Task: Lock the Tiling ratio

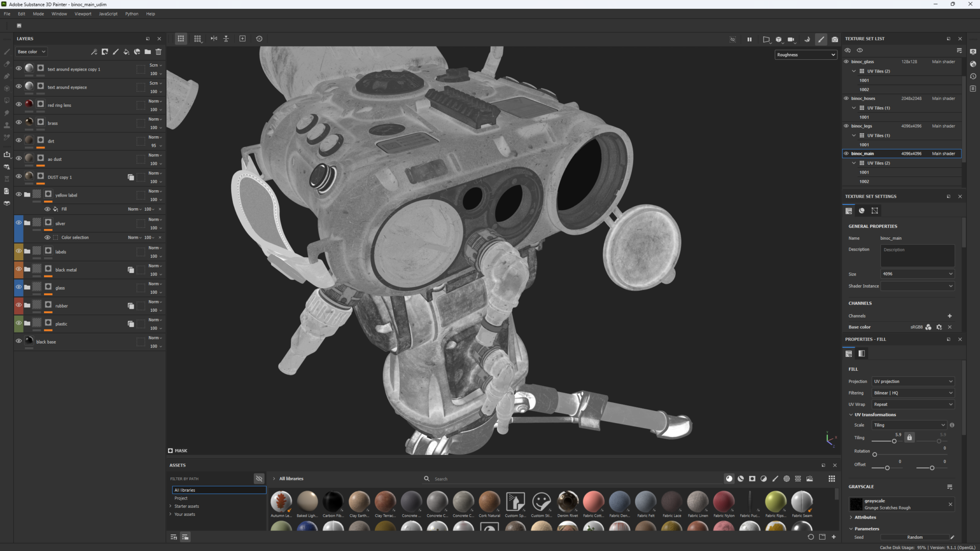Action: point(909,437)
